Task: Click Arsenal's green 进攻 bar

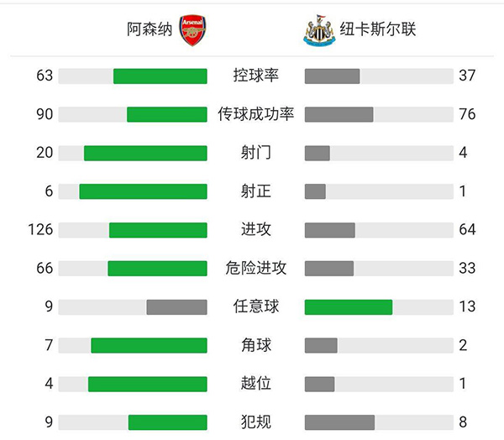Action: tap(158, 230)
